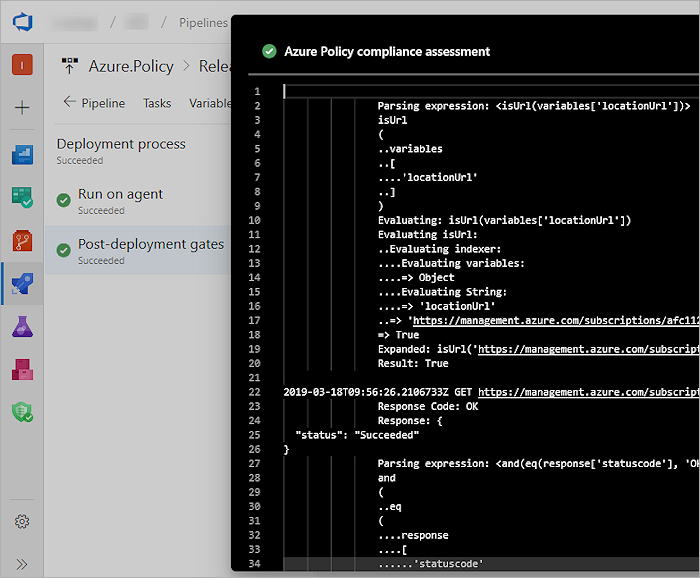Click 'Response Code: OK' log line

[428, 406]
